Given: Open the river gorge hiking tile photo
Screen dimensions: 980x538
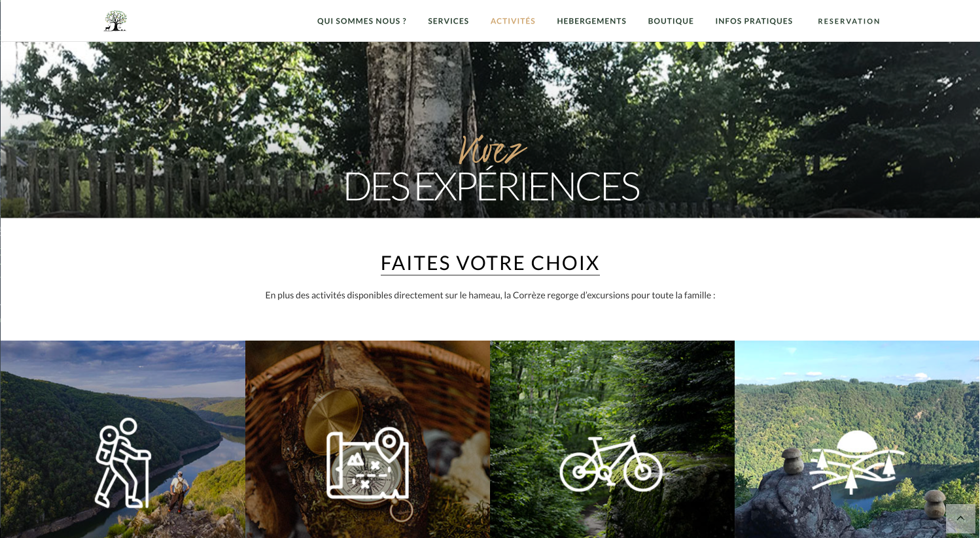Looking at the screenshot, I should coord(123,439).
